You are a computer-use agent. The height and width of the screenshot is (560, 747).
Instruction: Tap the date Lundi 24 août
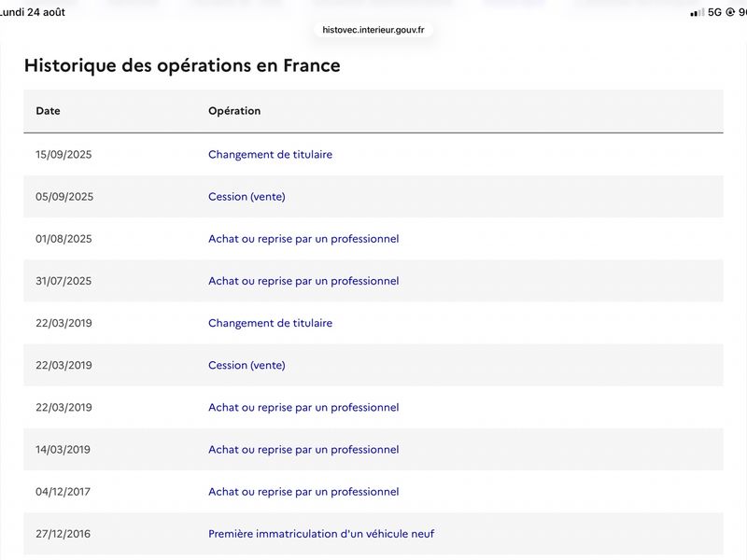[33, 12]
